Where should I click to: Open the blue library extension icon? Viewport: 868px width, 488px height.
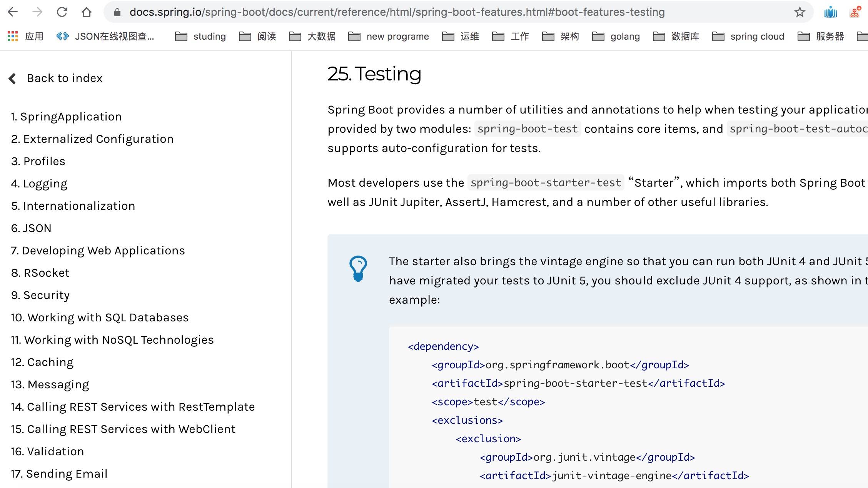[x=830, y=12]
